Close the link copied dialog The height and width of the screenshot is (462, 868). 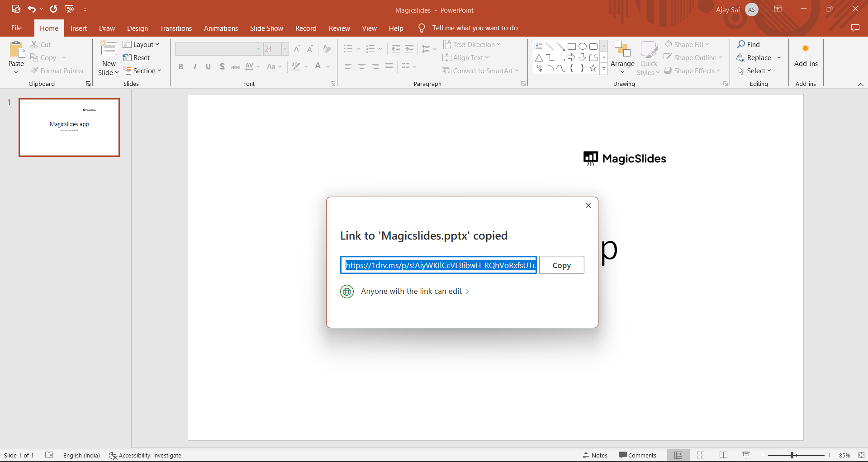click(588, 205)
